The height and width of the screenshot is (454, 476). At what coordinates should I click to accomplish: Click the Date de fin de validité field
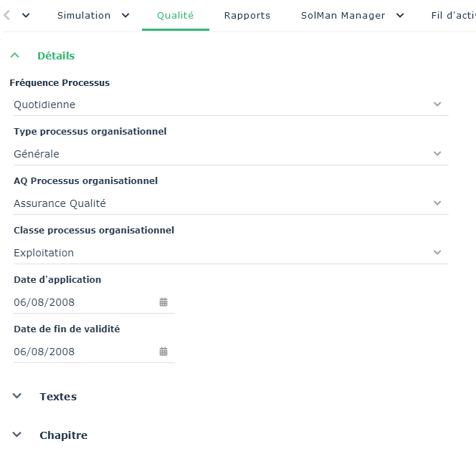[x=82, y=352]
